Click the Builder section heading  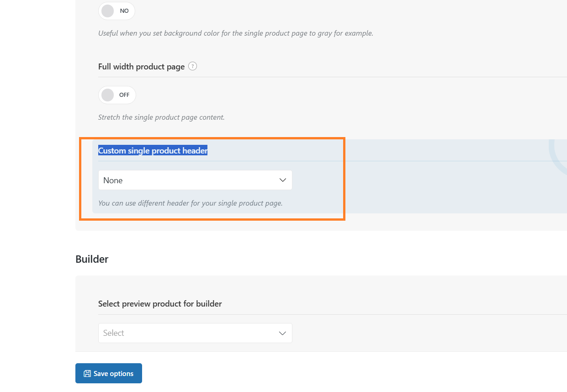click(x=92, y=259)
